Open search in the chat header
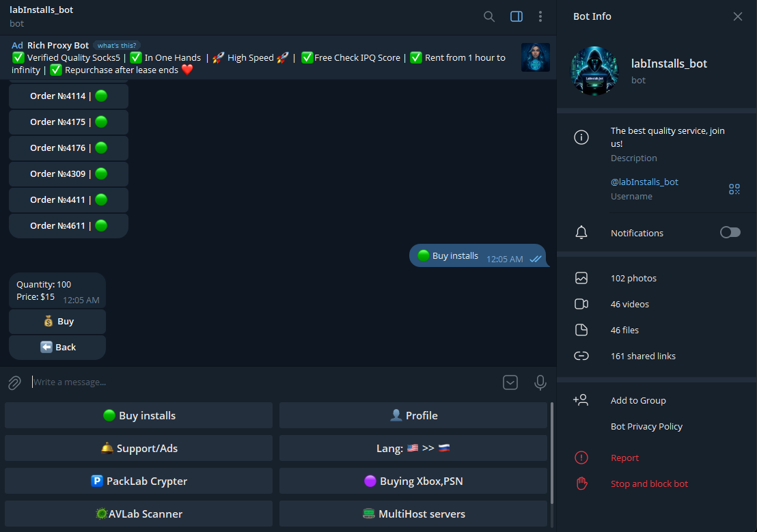 (x=489, y=16)
